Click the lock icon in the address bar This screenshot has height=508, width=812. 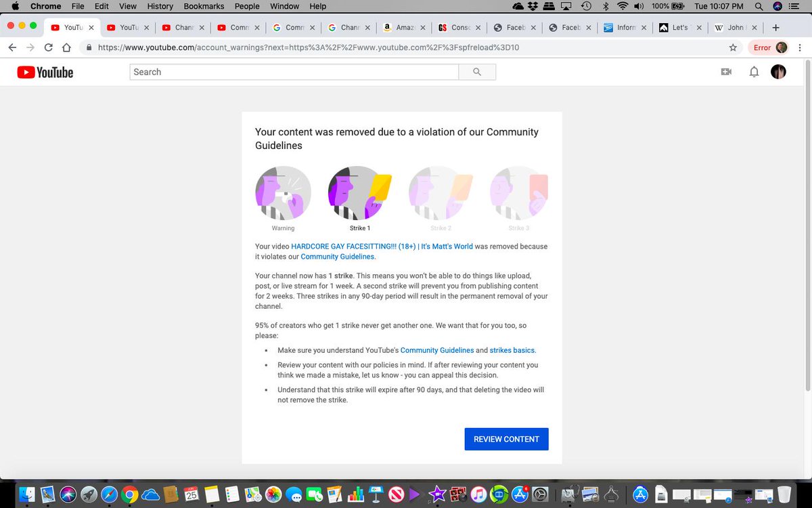87,48
